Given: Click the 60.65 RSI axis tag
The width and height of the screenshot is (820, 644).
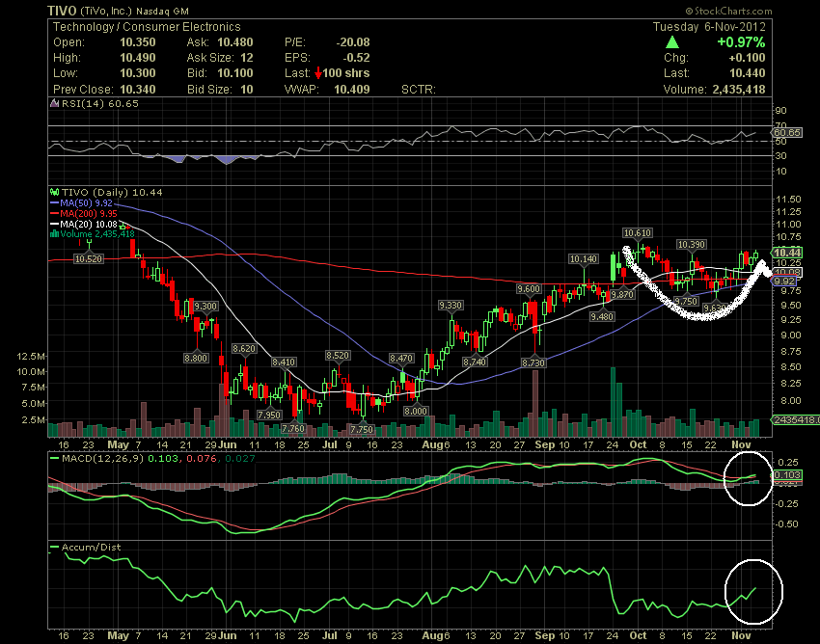Looking at the screenshot, I should pos(787,132).
